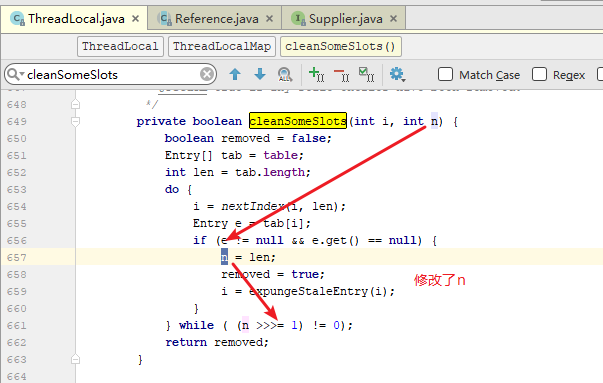Add selection for next occurrence
Screen dimensions: 603x383
316,74
